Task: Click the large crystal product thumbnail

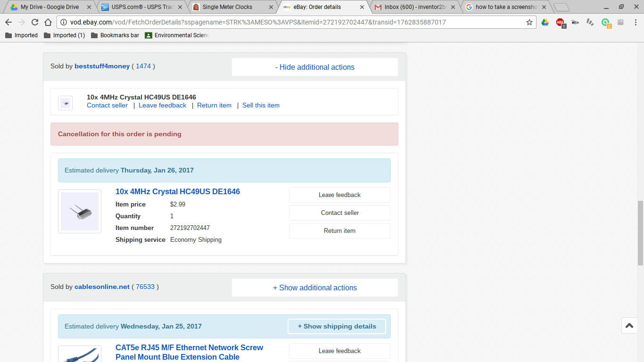Action: [x=80, y=211]
